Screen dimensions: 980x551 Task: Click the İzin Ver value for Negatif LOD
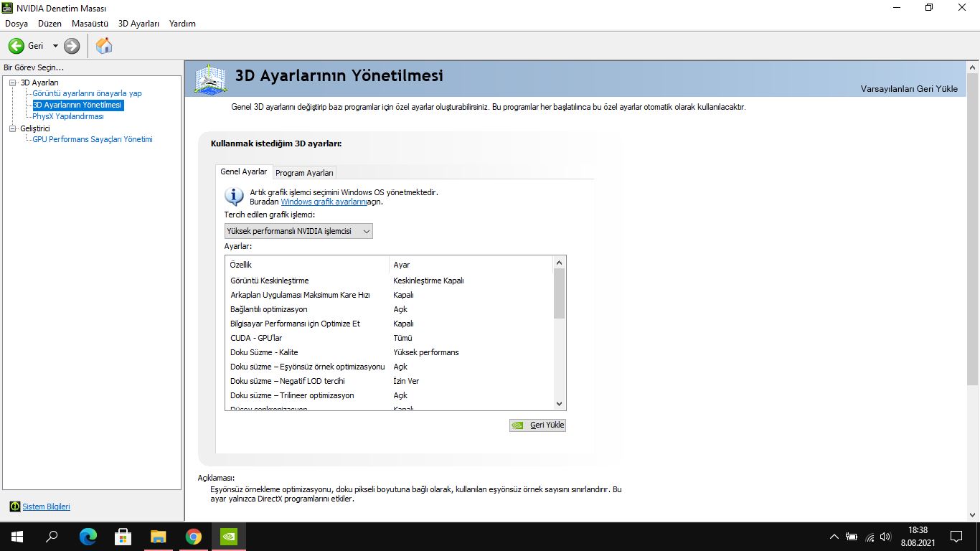[406, 381]
